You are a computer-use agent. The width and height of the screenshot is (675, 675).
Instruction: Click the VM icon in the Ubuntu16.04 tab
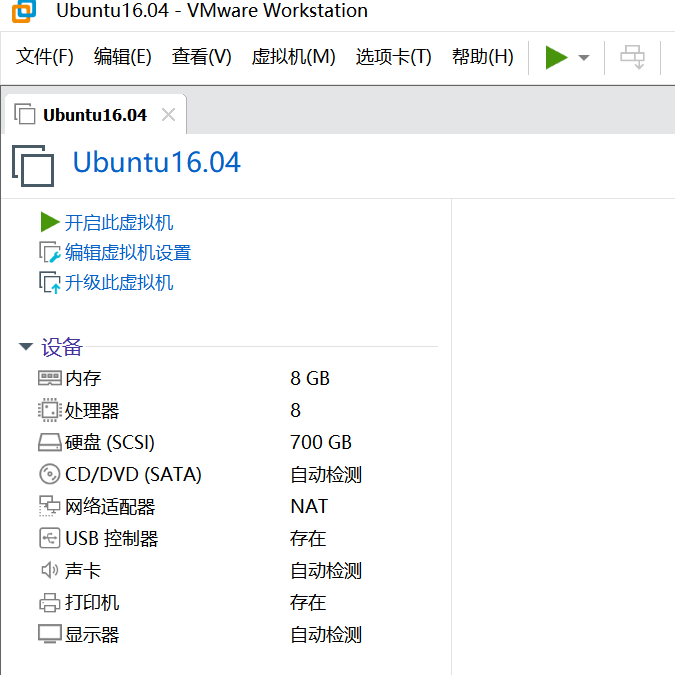click(x=25, y=114)
